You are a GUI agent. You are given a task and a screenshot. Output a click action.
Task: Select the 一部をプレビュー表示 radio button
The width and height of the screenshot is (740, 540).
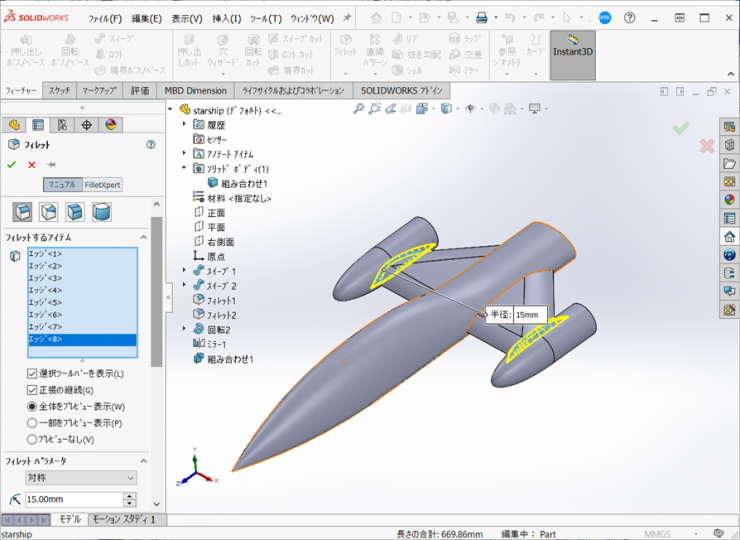coord(33,423)
